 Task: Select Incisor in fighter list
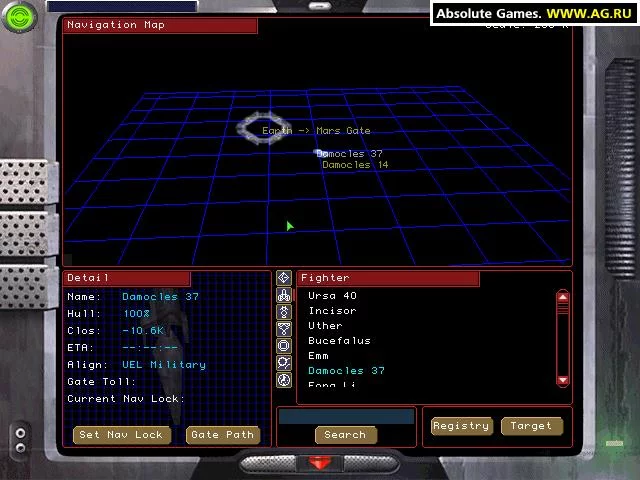[332, 311]
